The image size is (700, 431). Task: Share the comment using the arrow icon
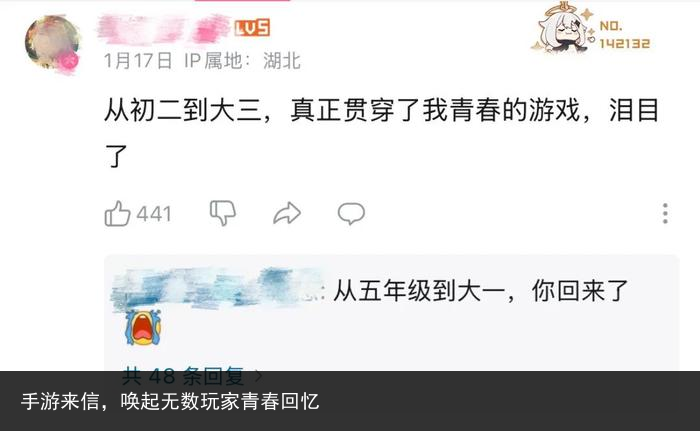[287, 213]
